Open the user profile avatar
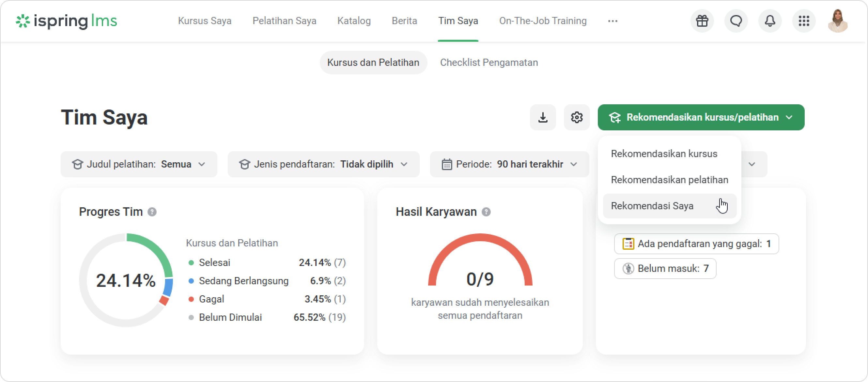 click(x=837, y=21)
